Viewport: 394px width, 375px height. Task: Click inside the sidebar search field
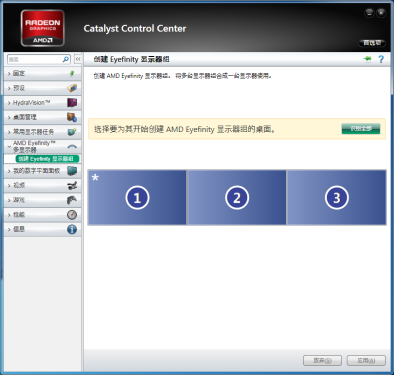click(x=35, y=59)
